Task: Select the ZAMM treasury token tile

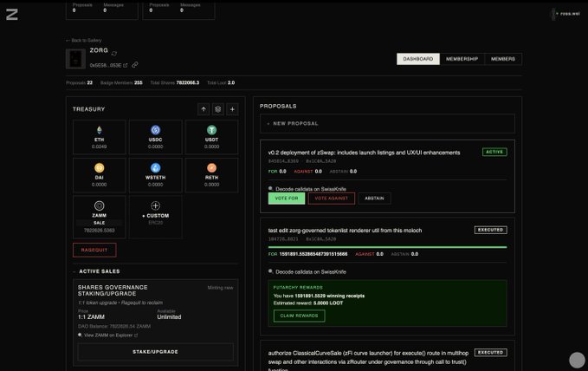Action: [100, 217]
